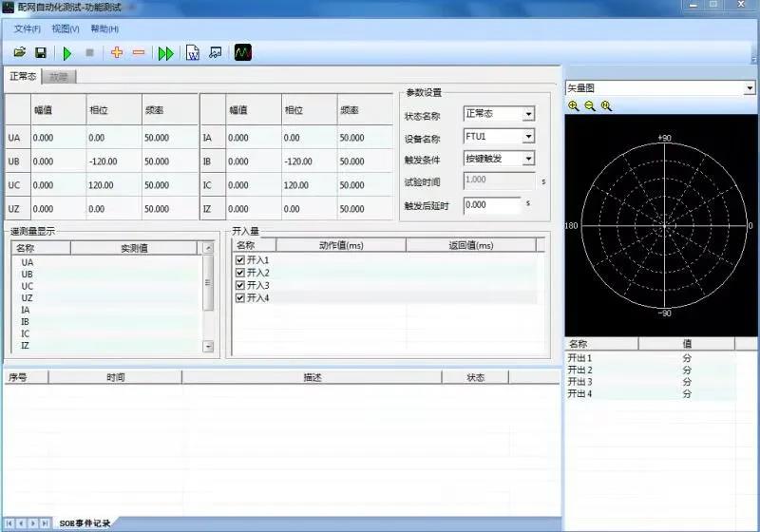Click the 触发后延时 input field
760x532 pixels.
click(492, 204)
